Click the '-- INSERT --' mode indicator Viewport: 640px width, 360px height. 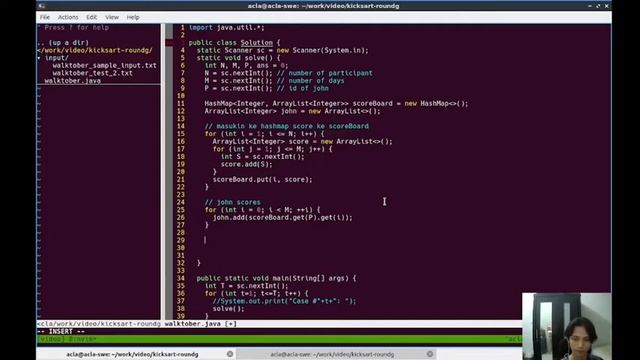coord(61,331)
